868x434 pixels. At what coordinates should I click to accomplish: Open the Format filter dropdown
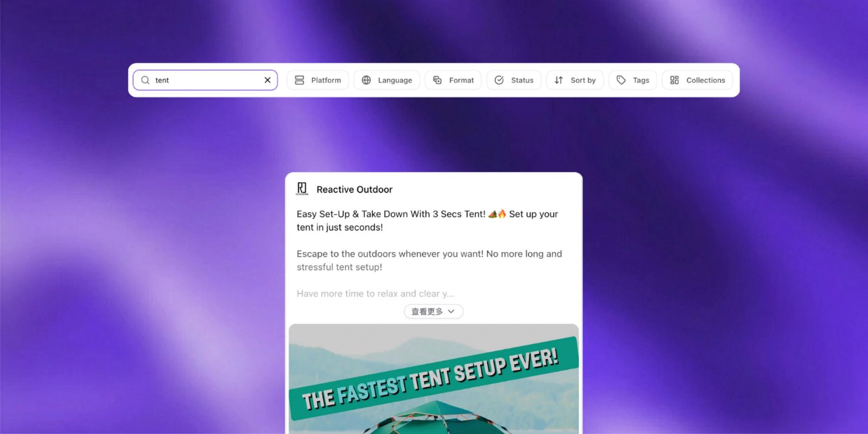point(453,80)
